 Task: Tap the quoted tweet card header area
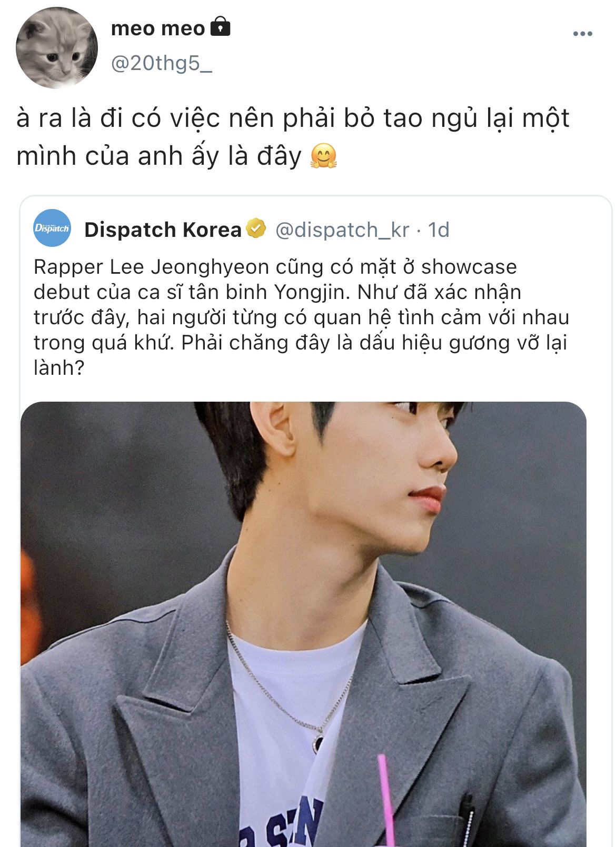pos(241,230)
